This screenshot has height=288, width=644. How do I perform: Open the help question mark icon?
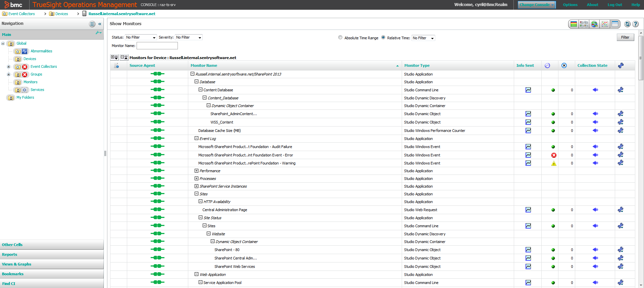636,24
